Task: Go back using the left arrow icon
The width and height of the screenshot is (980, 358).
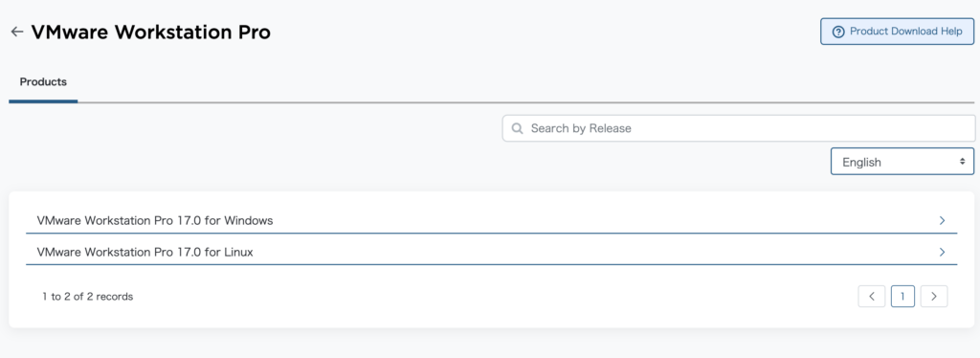Action: pos(17,32)
